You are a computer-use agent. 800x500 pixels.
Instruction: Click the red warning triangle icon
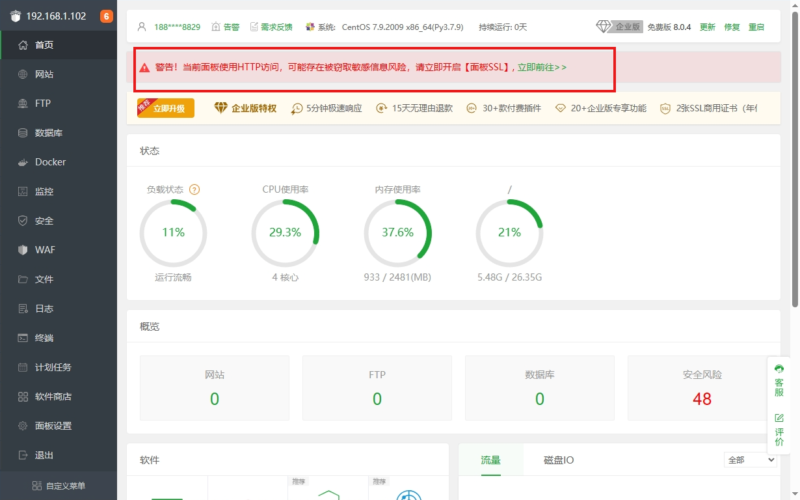tap(144, 67)
